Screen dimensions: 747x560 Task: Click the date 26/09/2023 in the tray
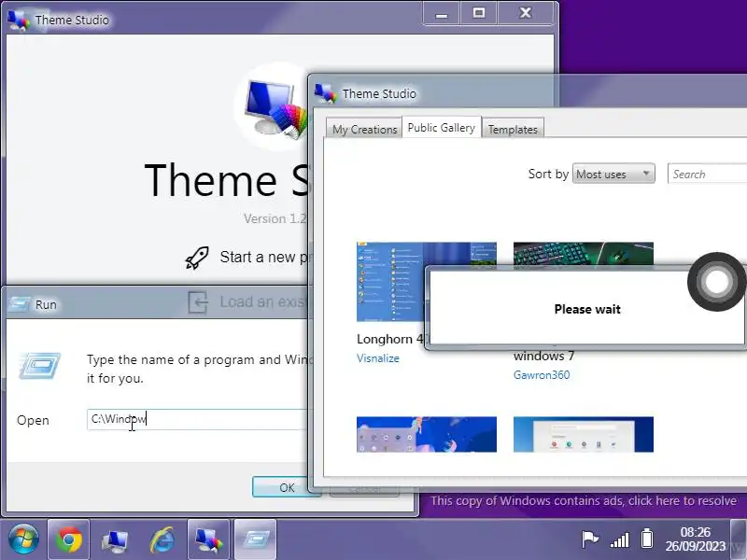click(x=695, y=546)
